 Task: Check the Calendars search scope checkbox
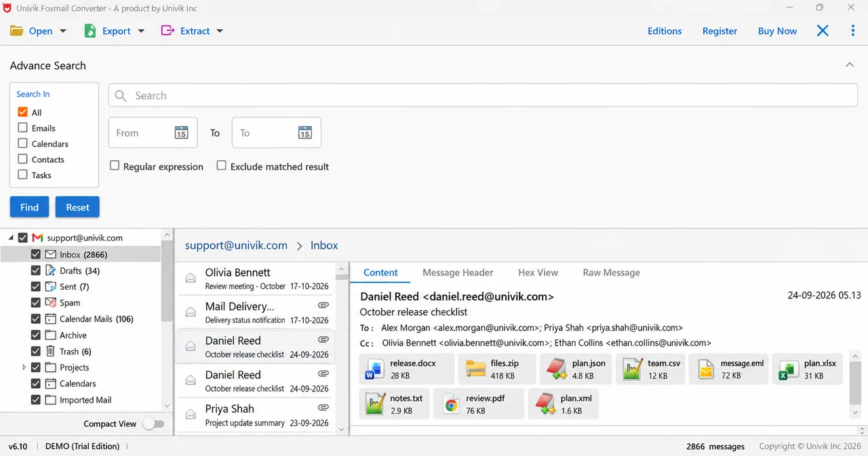22,143
